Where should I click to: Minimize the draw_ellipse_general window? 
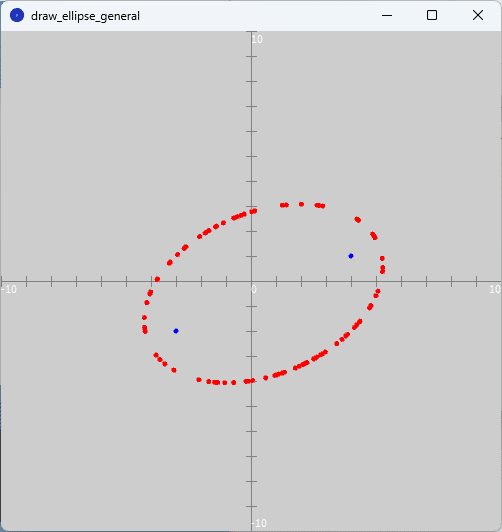(x=387, y=15)
